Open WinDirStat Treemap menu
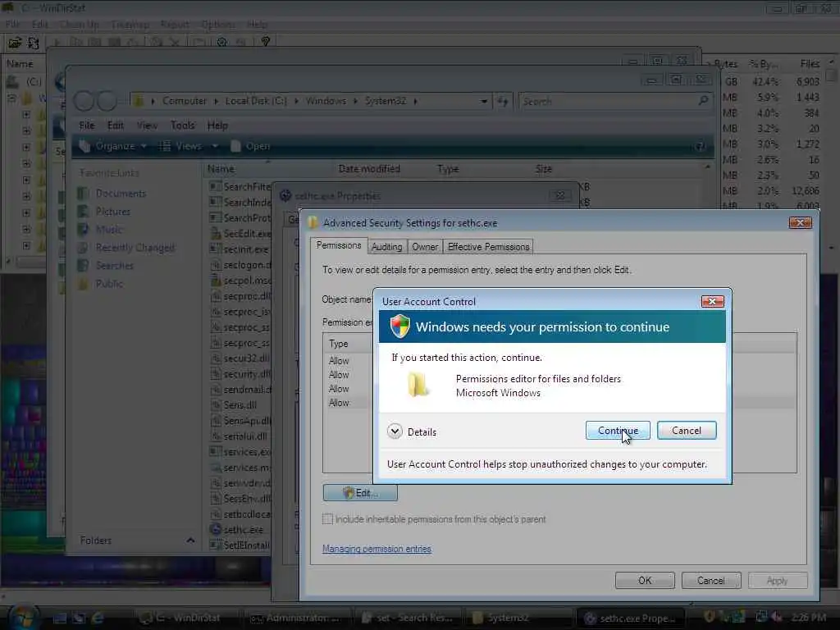Viewport: 840px width, 630px height. pyautogui.click(x=130, y=25)
